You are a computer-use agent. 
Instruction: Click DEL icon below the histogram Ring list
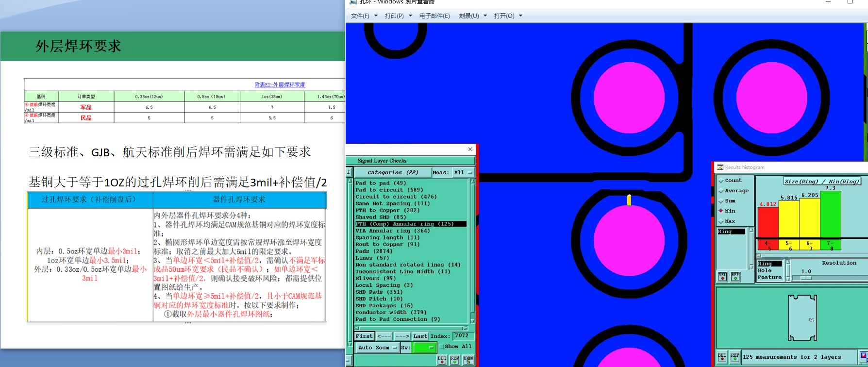(x=722, y=277)
